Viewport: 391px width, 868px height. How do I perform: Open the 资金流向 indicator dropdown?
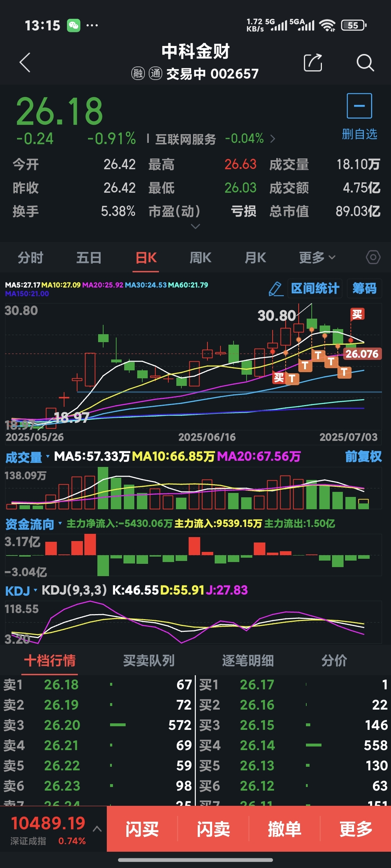coord(60,523)
